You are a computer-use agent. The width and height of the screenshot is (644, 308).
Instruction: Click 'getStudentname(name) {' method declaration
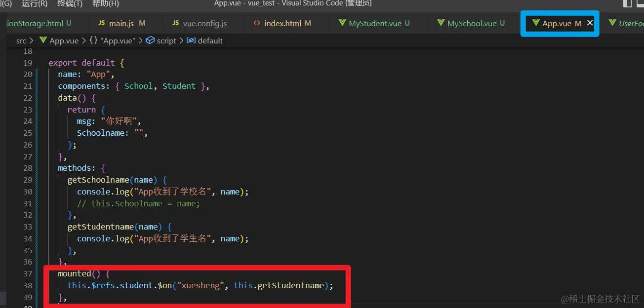pyautogui.click(x=120, y=227)
